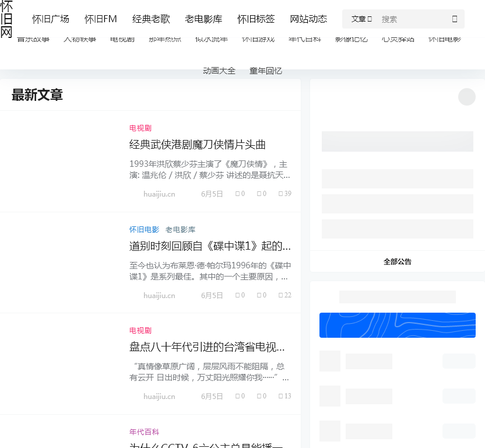Switch to the 童年回忆 category tab

coord(266,71)
